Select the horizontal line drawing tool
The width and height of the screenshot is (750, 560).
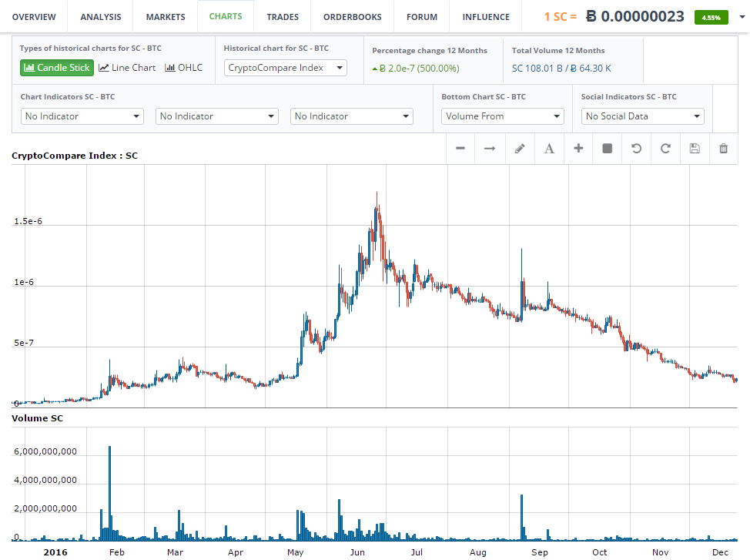[x=460, y=149]
